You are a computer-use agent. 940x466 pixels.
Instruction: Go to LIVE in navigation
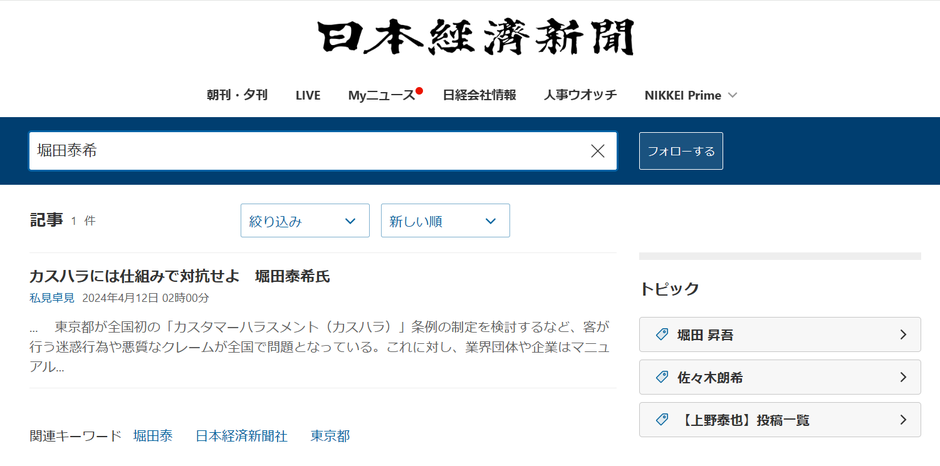[x=308, y=95]
